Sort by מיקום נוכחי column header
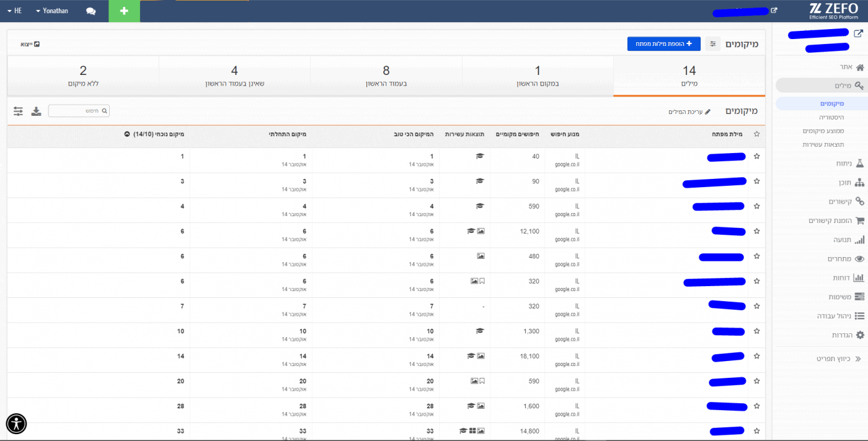The image size is (868, 441). tap(154, 134)
